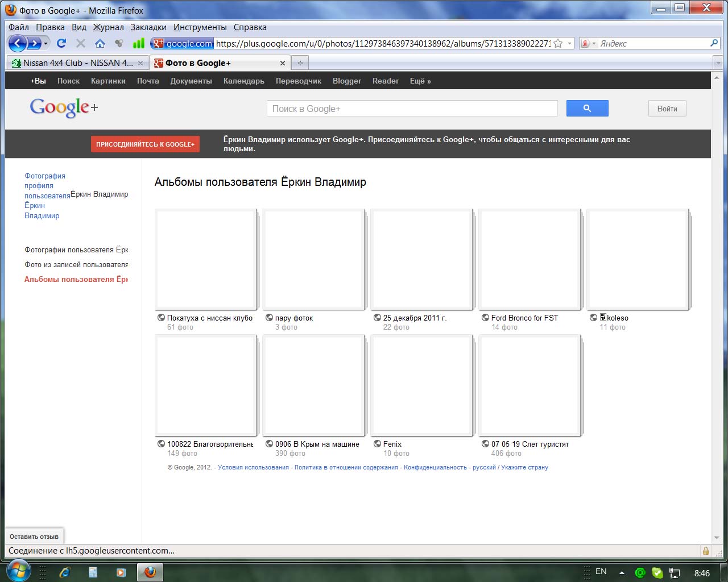Viewport: 728px width, 582px height.
Task: Open Политика в отношении содержания link
Action: [346, 467]
